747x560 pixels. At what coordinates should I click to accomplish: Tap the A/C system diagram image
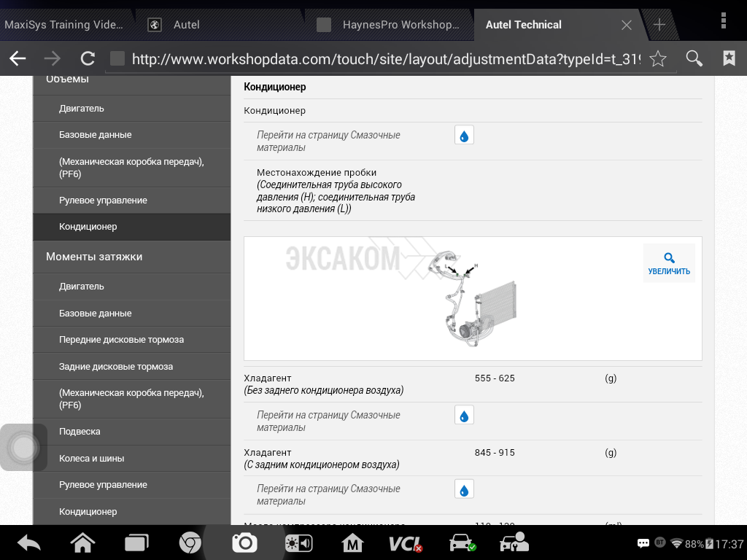[467, 300]
